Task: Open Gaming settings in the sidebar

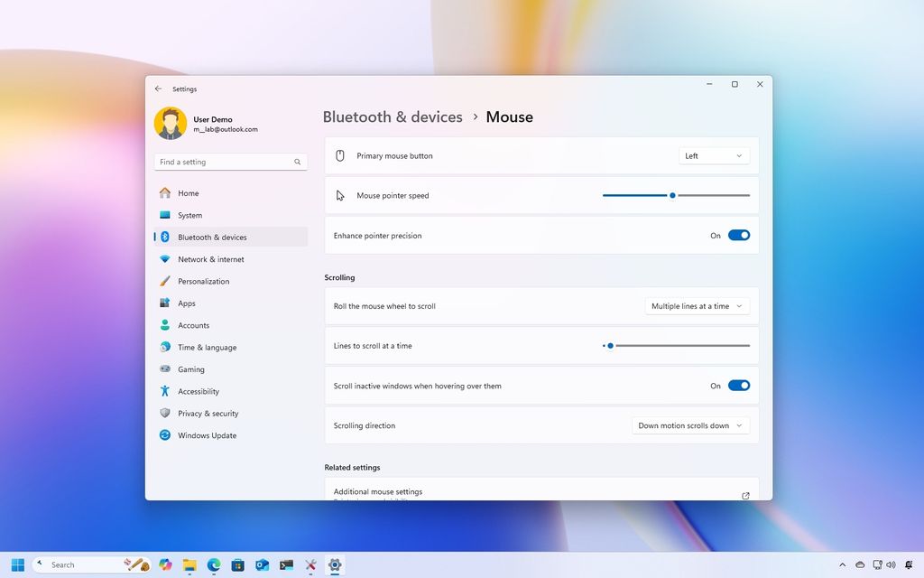Action: pos(191,368)
